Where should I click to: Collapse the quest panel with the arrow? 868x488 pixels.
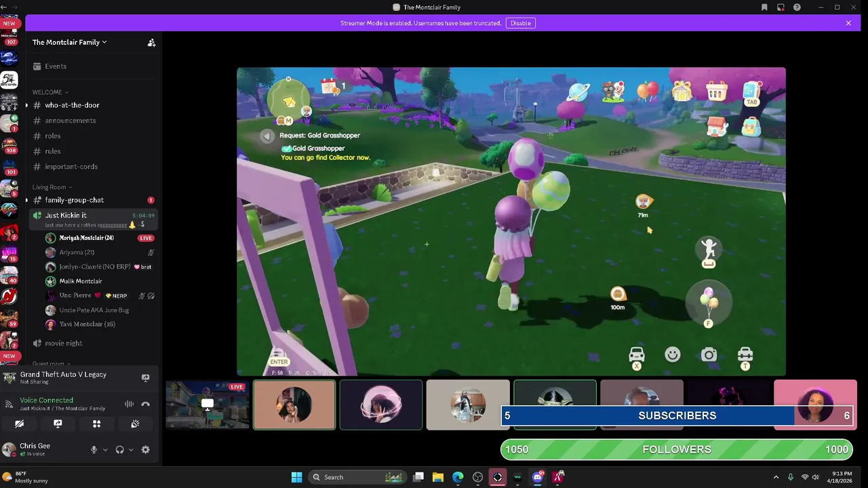point(267,136)
